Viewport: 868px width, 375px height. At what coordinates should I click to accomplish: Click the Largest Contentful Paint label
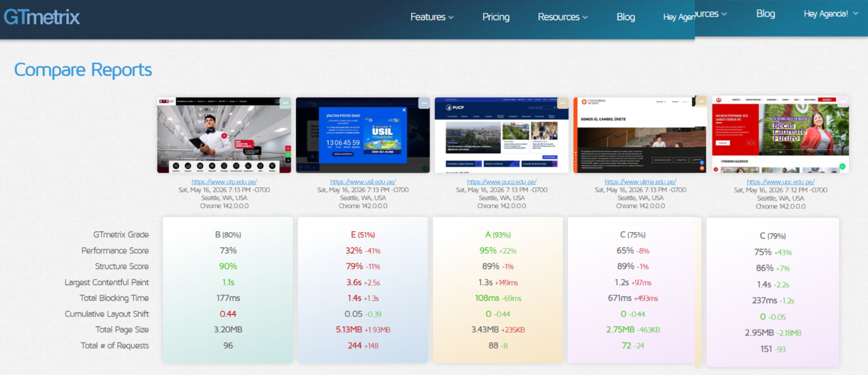tap(107, 282)
